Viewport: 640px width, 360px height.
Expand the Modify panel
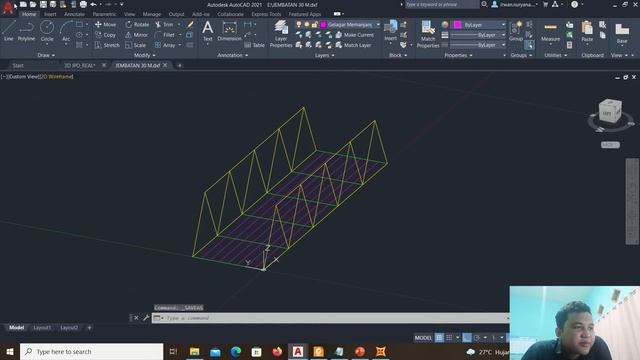(144, 55)
